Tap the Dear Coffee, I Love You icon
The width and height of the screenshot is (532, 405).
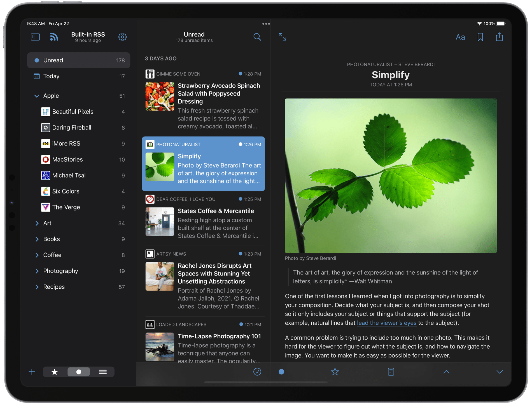click(150, 199)
